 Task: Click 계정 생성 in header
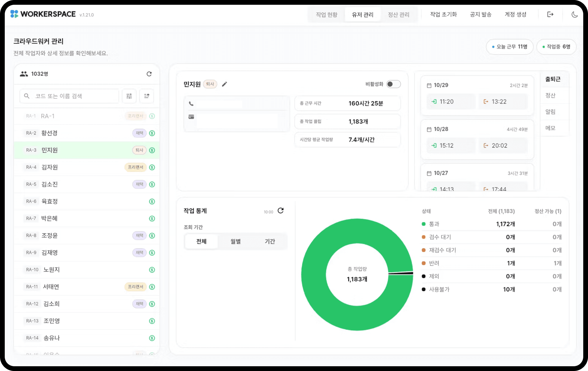coord(515,15)
